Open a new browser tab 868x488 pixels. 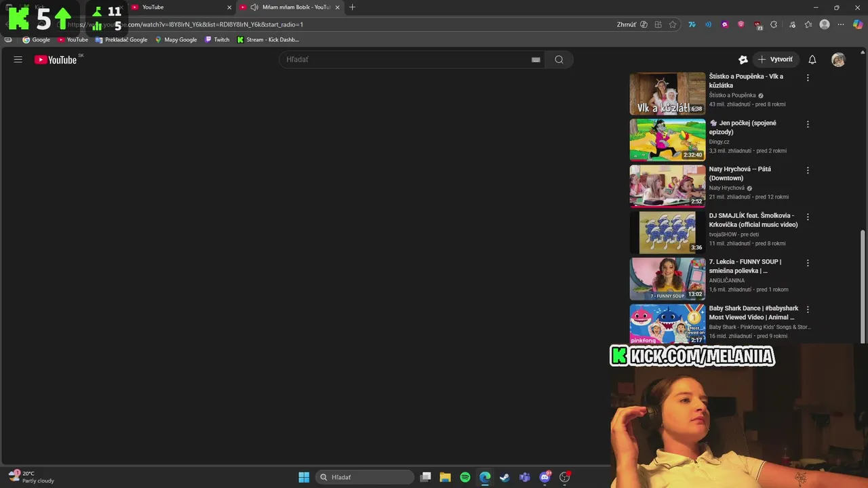pos(352,7)
